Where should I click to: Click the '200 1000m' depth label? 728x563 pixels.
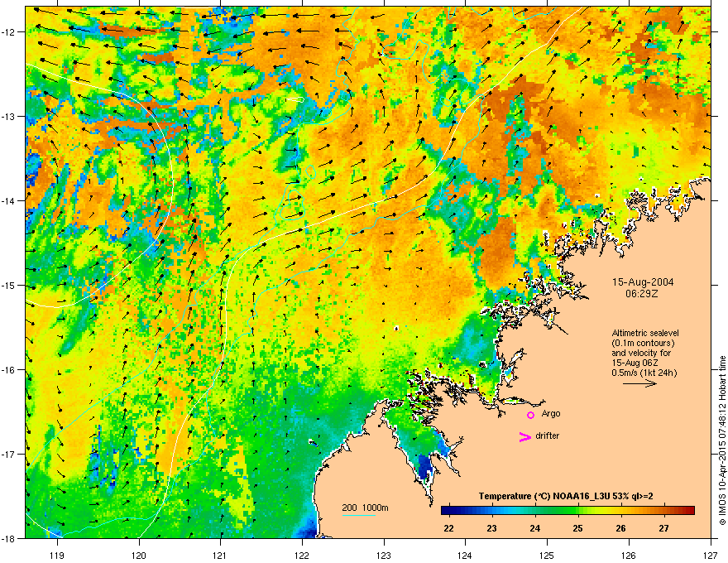(365, 508)
